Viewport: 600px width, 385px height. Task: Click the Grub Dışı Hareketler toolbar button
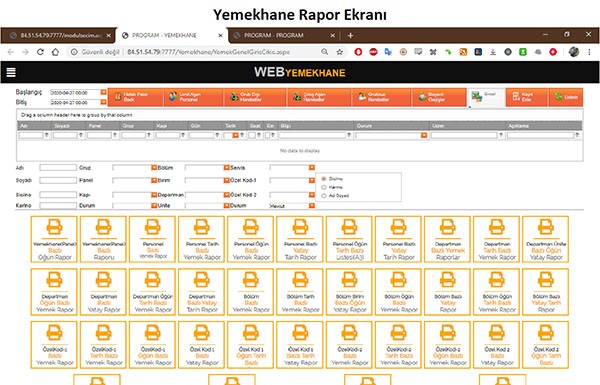pyautogui.click(x=255, y=97)
